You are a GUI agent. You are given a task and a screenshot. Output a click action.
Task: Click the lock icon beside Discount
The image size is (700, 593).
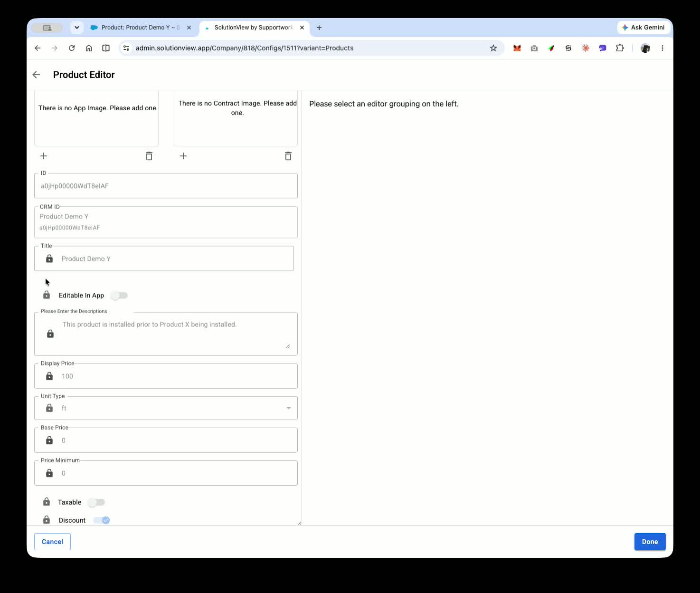click(47, 520)
